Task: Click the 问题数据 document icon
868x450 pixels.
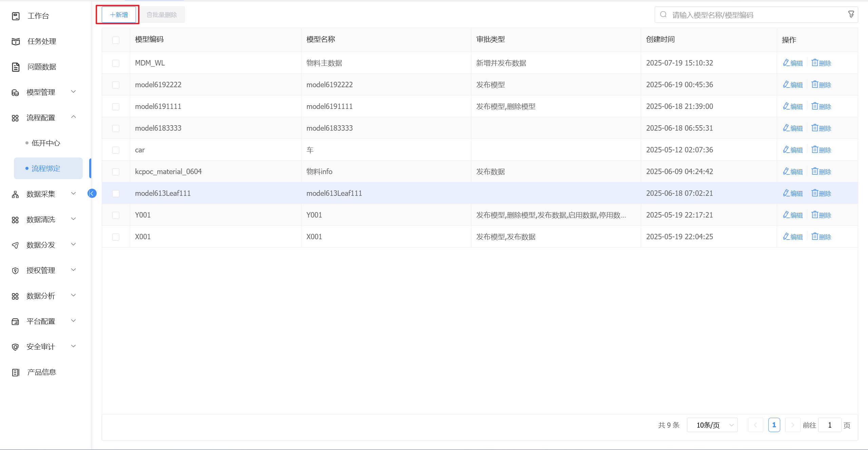Action: [x=16, y=67]
